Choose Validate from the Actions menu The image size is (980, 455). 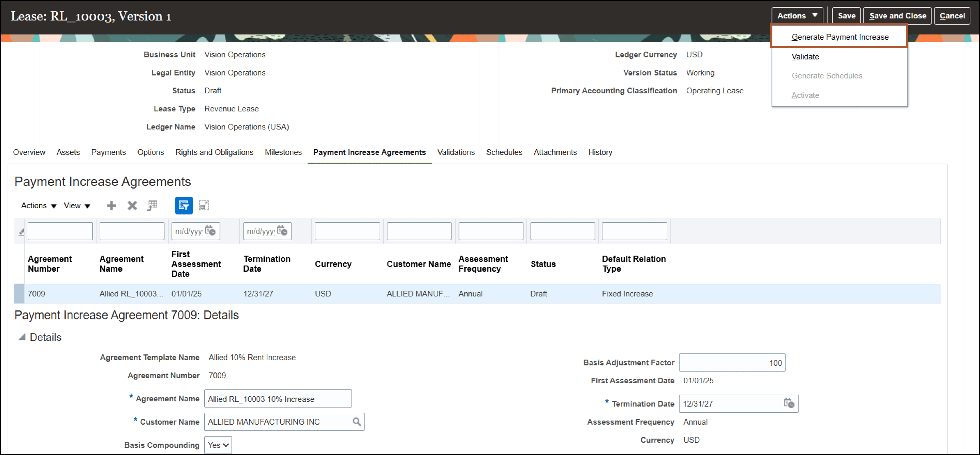805,56
